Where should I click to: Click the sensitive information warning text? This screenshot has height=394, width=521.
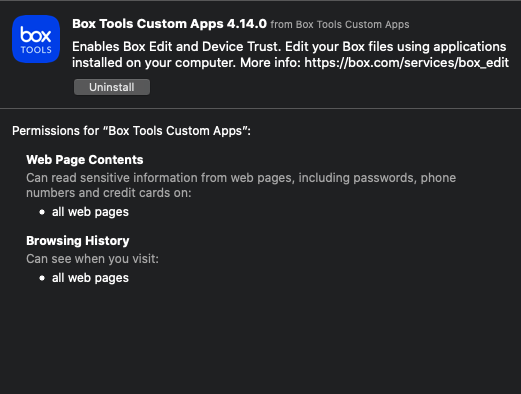pos(241,178)
